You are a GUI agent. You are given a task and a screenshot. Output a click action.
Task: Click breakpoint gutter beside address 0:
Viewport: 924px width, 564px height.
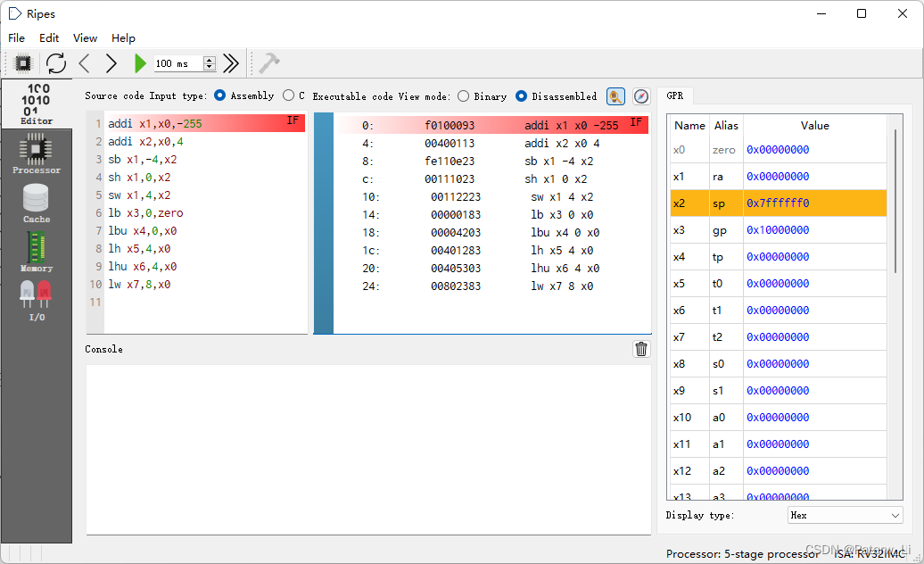pyautogui.click(x=324, y=125)
